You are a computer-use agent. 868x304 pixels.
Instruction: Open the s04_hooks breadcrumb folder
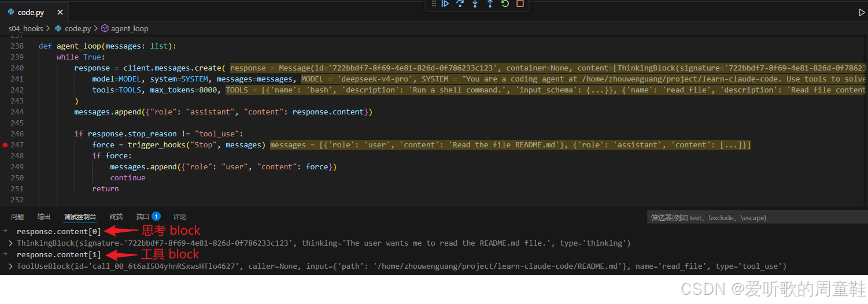pyautogui.click(x=25, y=28)
